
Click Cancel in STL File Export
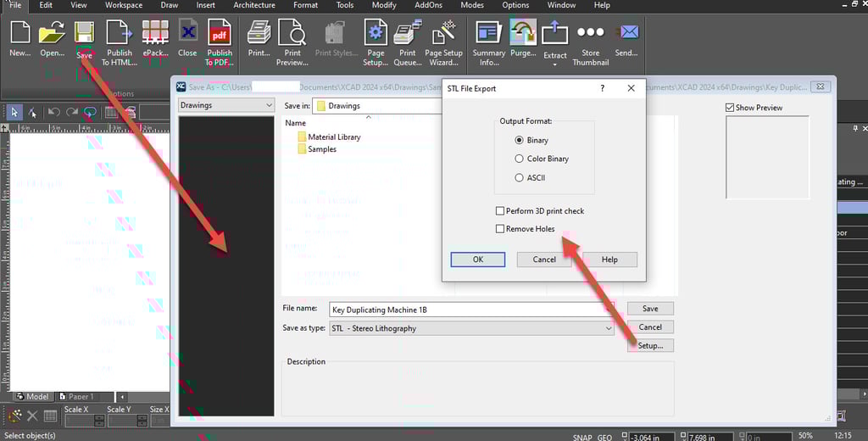pyautogui.click(x=544, y=260)
